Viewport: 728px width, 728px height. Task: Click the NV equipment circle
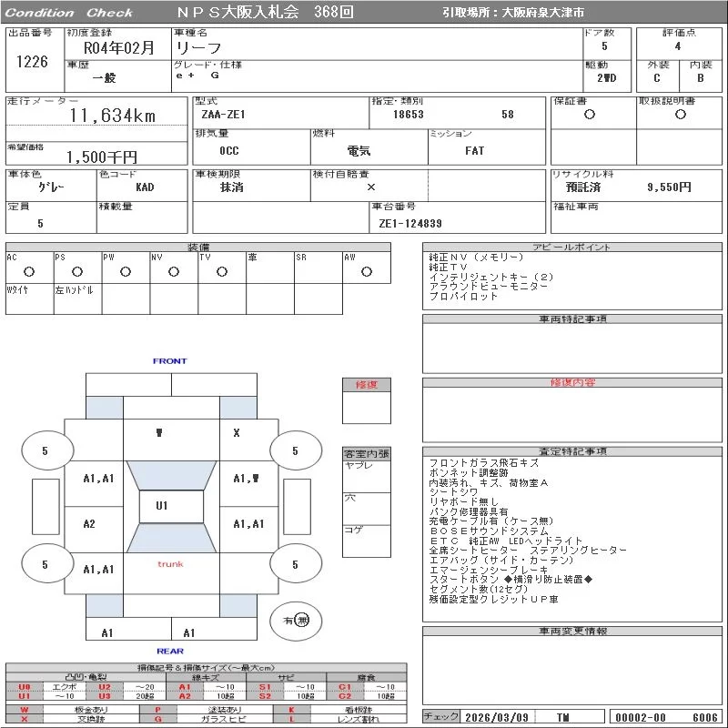(174, 271)
